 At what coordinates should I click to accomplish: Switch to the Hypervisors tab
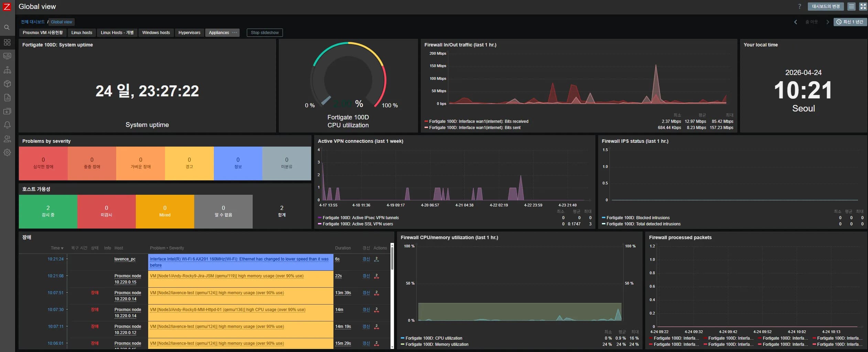pos(189,33)
